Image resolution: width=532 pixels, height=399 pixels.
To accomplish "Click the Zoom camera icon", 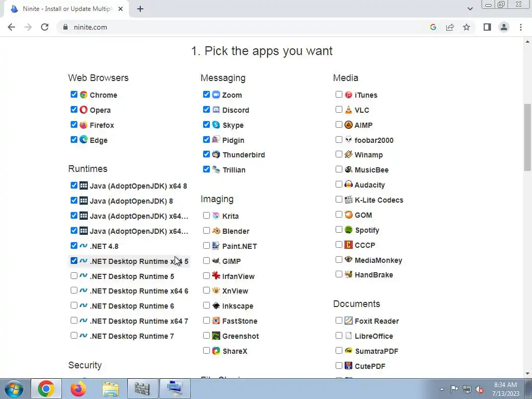I will pos(216,95).
